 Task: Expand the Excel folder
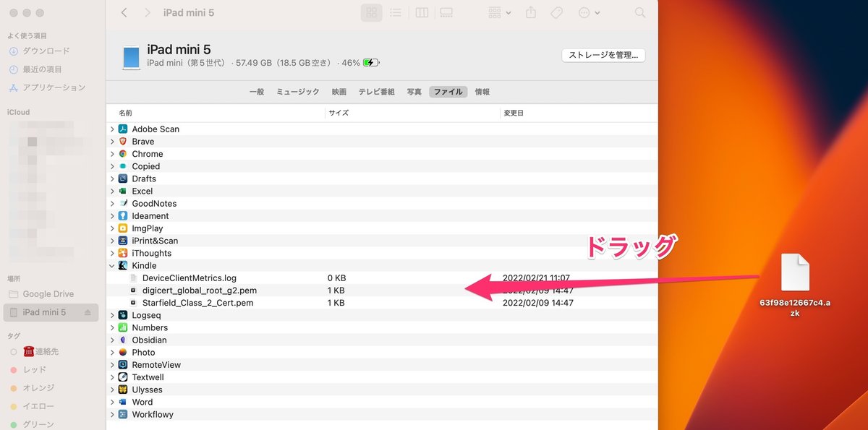click(112, 192)
